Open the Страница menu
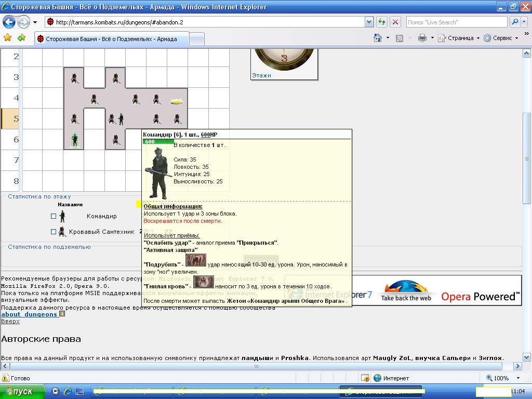 coord(459,38)
